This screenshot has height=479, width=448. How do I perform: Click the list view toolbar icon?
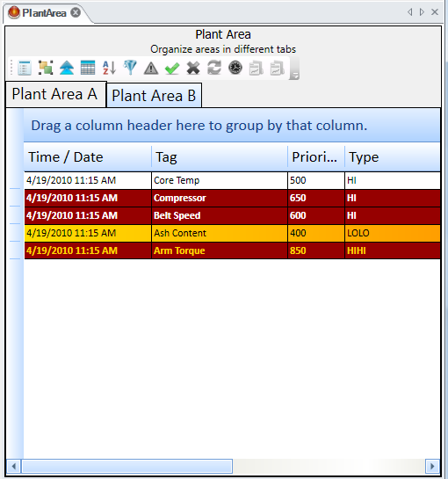click(25, 68)
